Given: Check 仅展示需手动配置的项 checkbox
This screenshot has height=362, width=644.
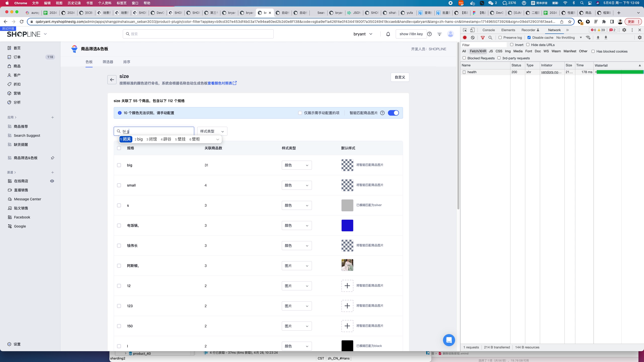Looking at the screenshot, I should [x=300, y=113].
